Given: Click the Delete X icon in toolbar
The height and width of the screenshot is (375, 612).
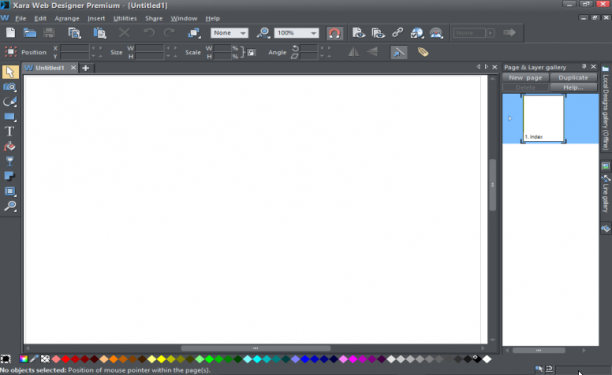Looking at the screenshot, I should [x=124, y=33].
